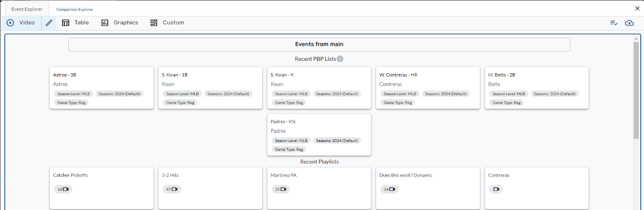Screen dimensions: 644x210
Task: Open the Graphics view
Action: pyautogui.click(x=120, y=23)
